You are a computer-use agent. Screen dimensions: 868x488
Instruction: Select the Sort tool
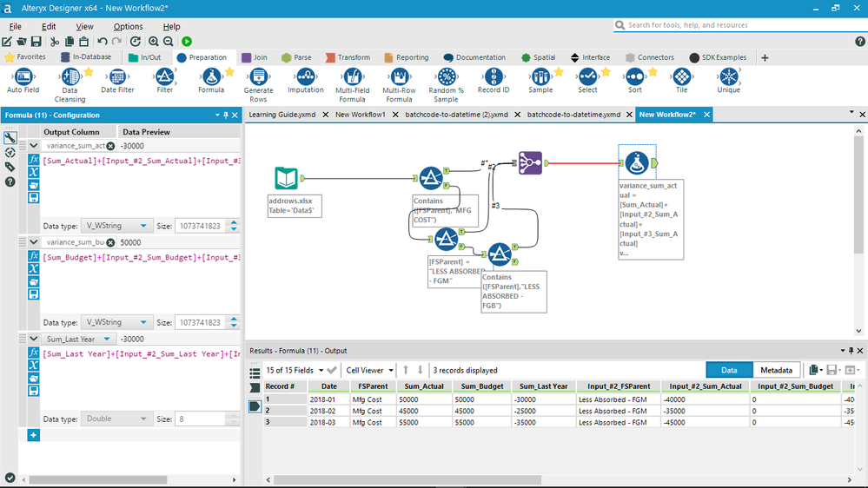(x=634, y=81)
